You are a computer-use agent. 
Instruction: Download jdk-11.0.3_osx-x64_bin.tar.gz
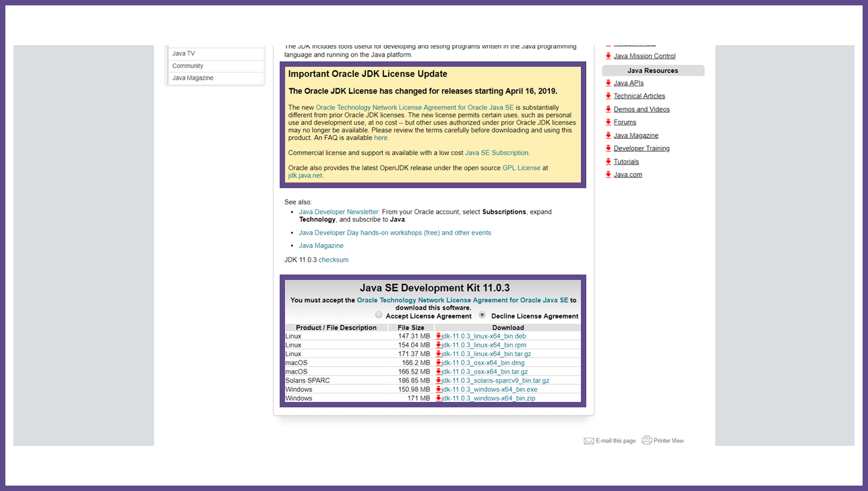(485, 372)
